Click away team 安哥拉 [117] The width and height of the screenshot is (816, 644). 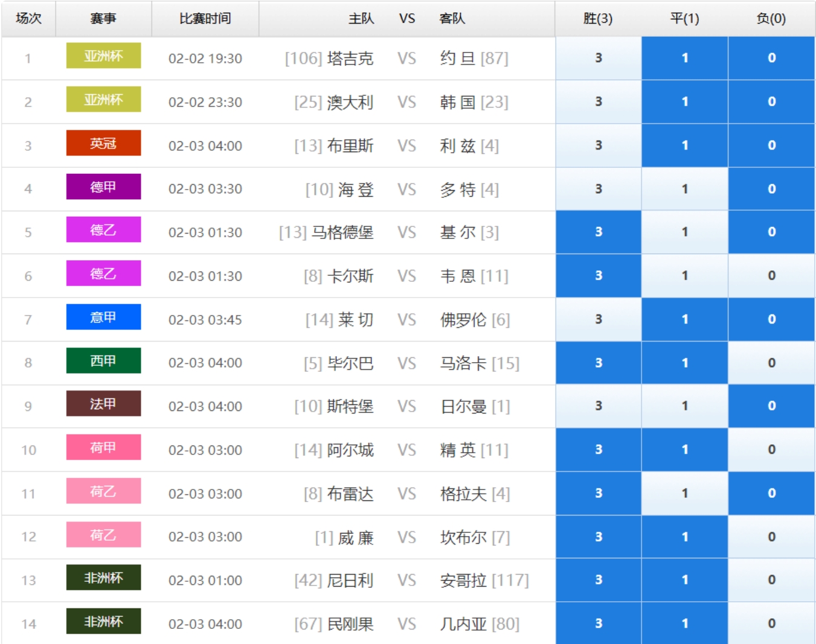(x=484, y=581)
